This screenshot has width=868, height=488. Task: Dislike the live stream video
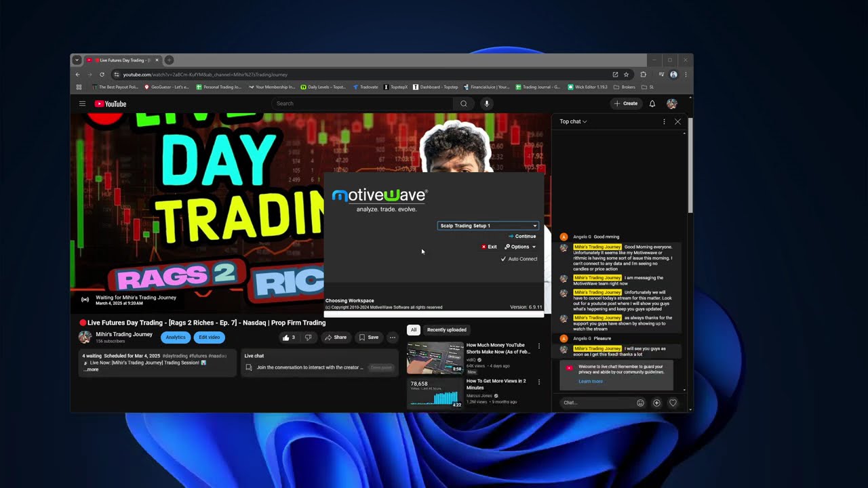pos(308,338)
